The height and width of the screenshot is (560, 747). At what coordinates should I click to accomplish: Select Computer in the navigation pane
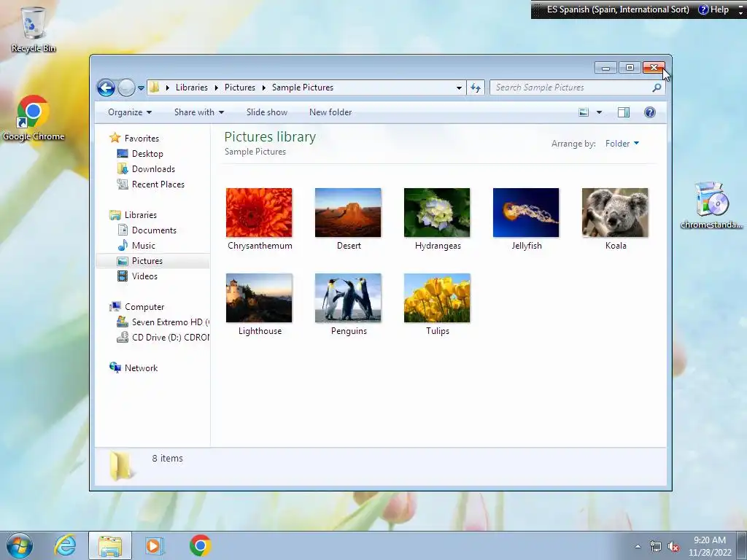[144, 307]
